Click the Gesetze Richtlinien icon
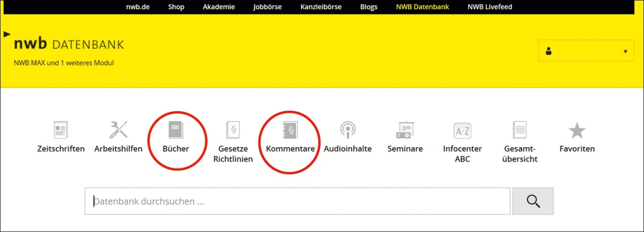Screen dimensions: 644x232 tap(233, 130)
